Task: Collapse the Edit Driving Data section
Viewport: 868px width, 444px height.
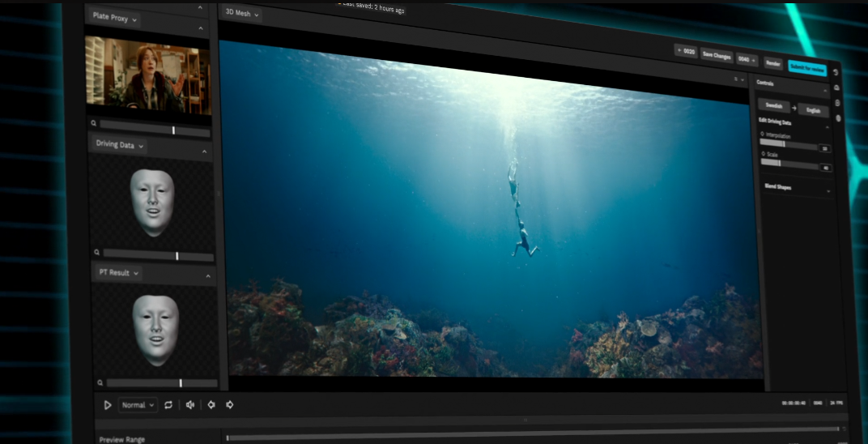Action: 827,127
